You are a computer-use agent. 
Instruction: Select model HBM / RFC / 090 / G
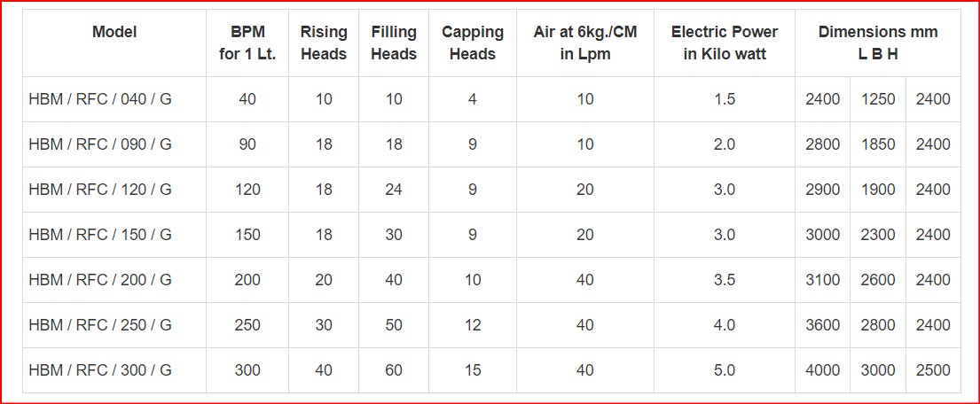pyautogui.click(x=100, y=144)
